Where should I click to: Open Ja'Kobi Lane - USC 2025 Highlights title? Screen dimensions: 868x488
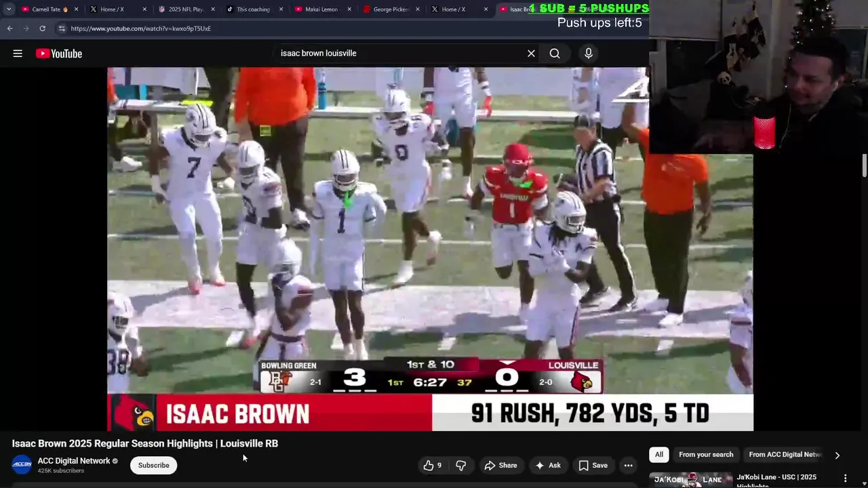[x=776, y=480]
